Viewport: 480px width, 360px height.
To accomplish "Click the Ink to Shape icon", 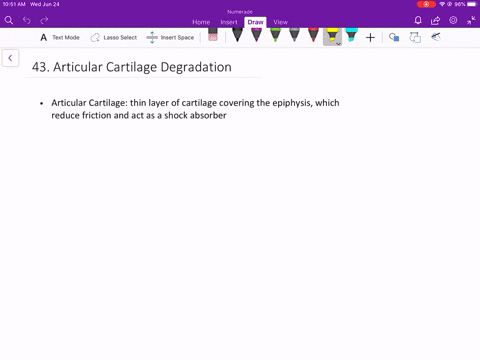I will pyautogui.click(x=415, y=37).
